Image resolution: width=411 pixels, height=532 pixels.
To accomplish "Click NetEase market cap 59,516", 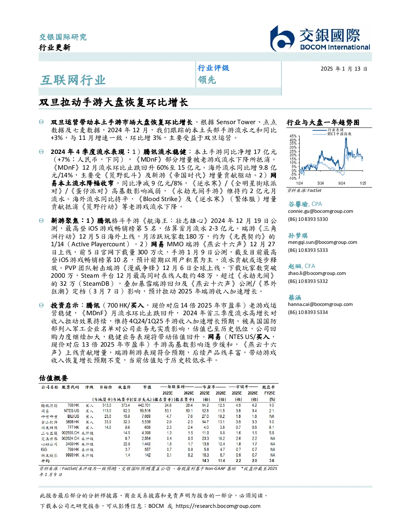I will click(x=145, y=411).
